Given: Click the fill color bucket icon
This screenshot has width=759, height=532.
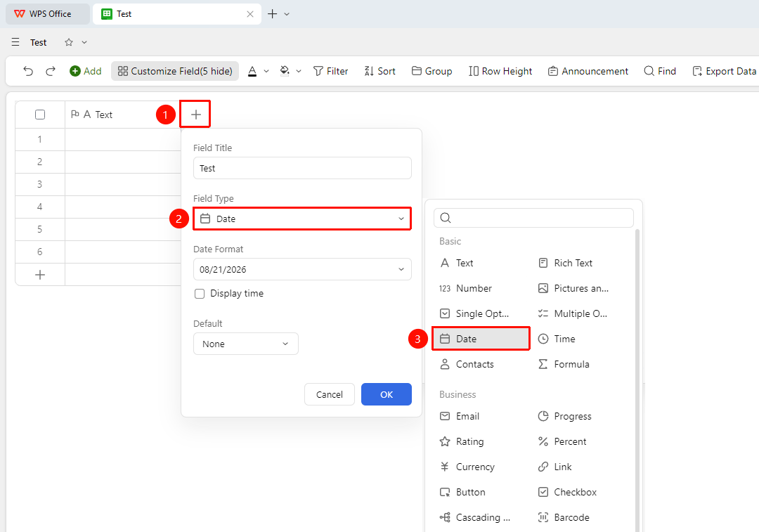Looking at the screenshot, I should (285, 71).
